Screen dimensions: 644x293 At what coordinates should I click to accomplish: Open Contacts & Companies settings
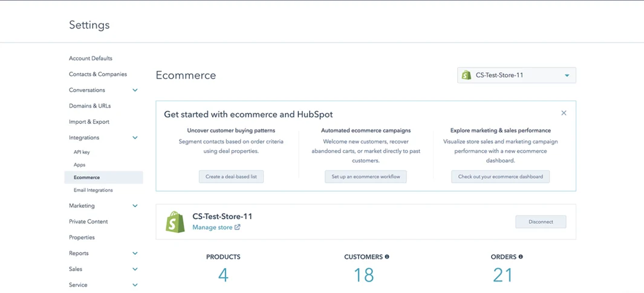click(x=98, y=74)
